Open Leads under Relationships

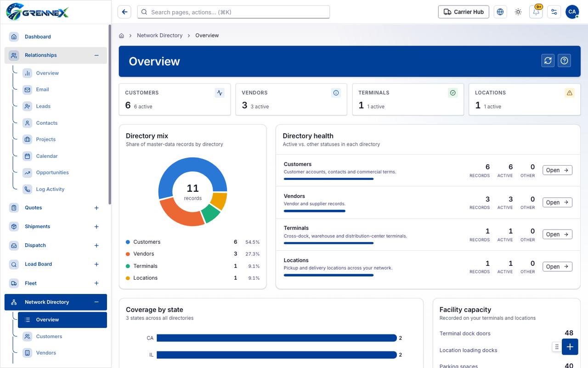62,106
